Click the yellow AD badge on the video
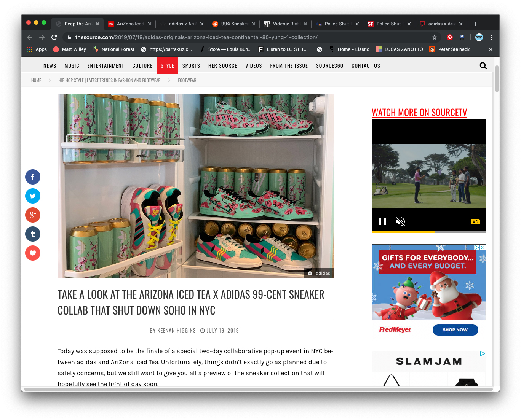The width and height of the screenshot is (521, 420). 475,222
